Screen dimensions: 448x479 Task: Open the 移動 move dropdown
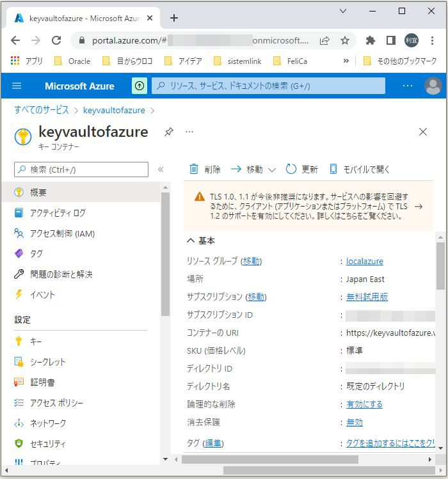[253, 169]
